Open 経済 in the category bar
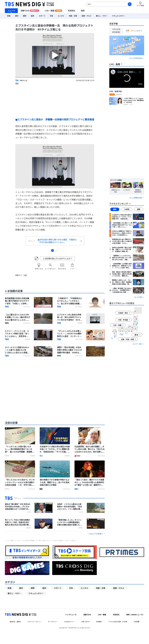 pos(32,16)
